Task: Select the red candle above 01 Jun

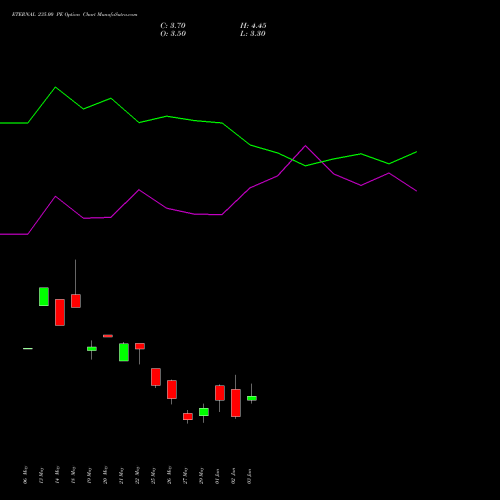Action: coord(220,393)
